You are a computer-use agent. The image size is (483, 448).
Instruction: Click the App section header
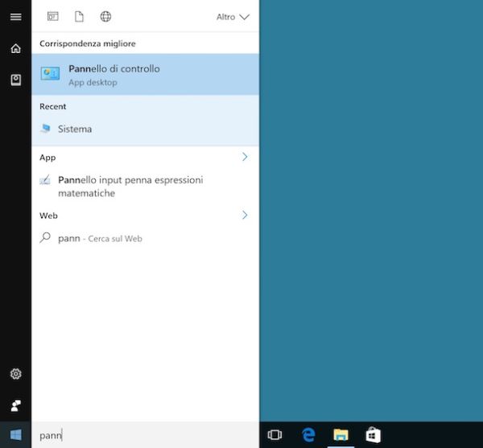[47, 158]
